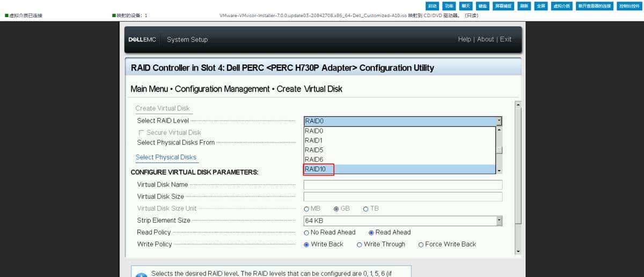644x277 pixels.
Task: Click the RAID list scrollbar thumb
Action: coord(499,150)
